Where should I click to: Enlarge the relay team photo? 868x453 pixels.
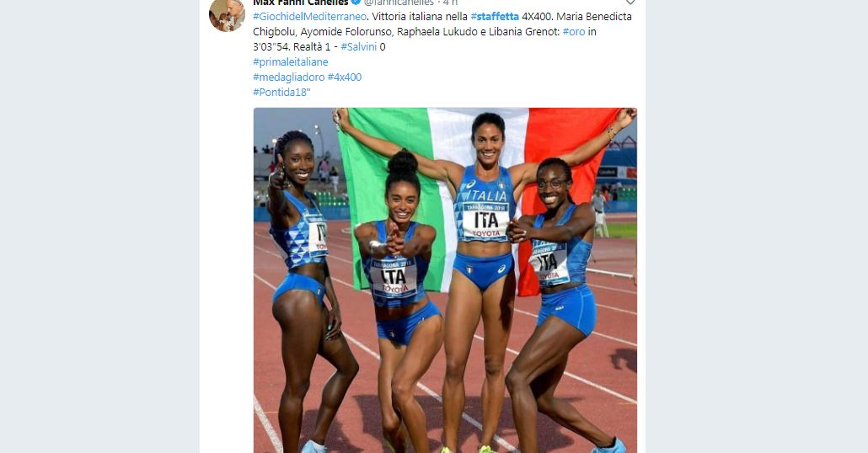[445, 280]
